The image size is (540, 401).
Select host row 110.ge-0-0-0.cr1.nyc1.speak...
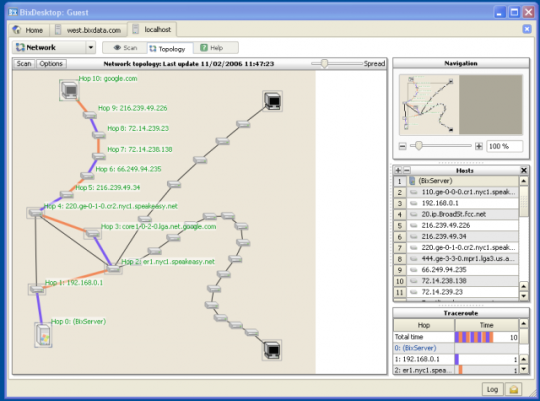pos(456,192)
